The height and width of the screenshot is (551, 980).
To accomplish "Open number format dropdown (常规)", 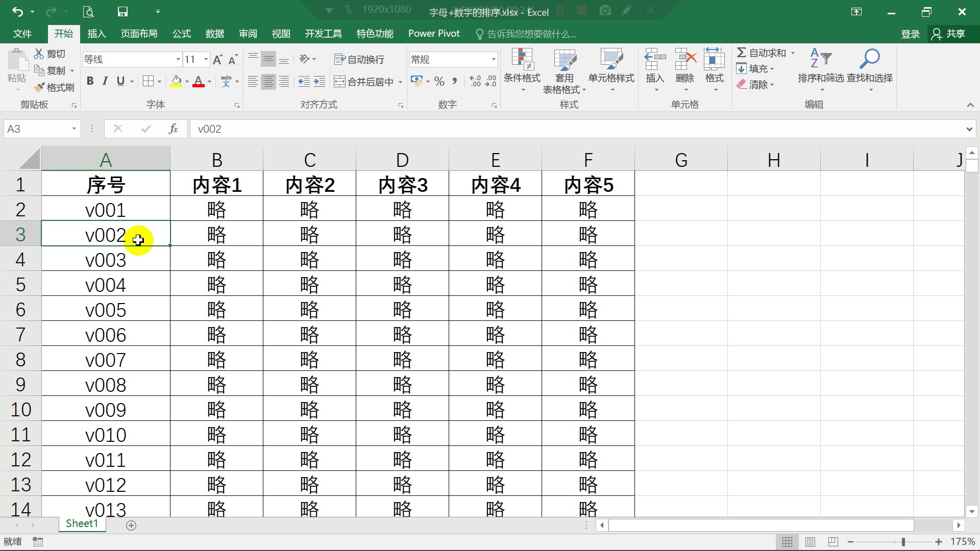I will [x=494, y=59].
